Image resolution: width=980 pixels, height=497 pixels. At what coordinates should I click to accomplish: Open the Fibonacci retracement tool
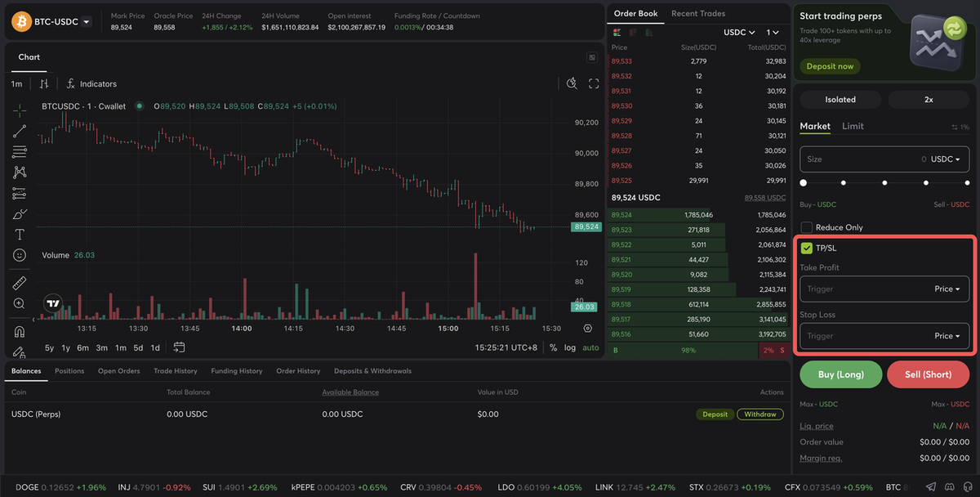tap(20, 152)
